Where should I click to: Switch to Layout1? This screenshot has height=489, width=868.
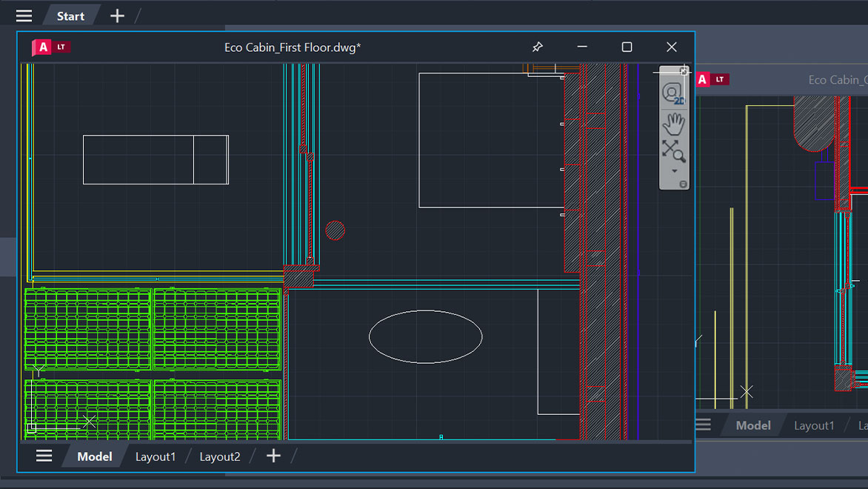tap(155, 456)
